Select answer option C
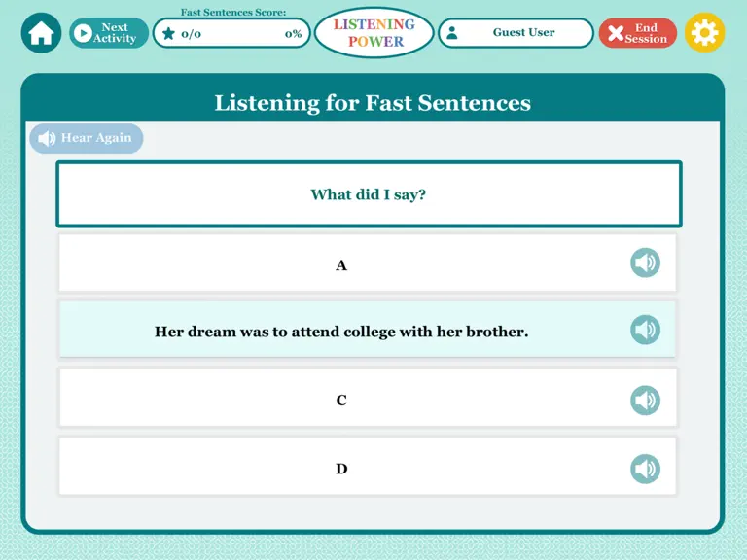 click(x=368, y=398)
